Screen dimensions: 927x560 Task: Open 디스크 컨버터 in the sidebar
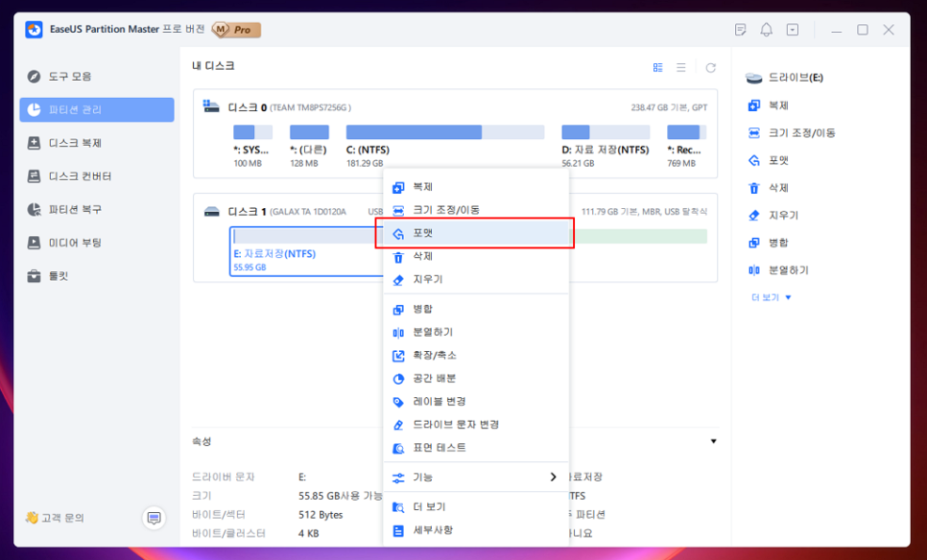click(70, 176)
